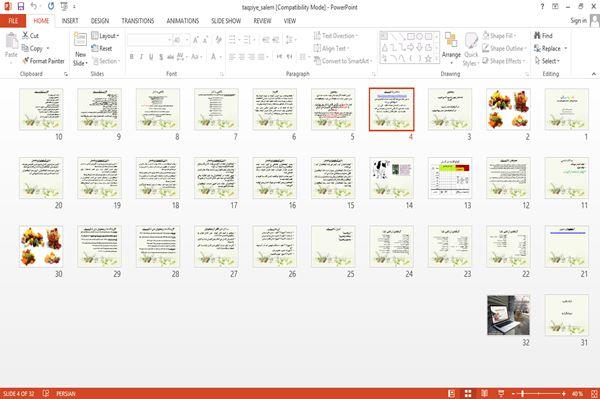This screenshot has width=600, height=399.
Task: Toggle Underline formatting
Action: pos(151,57)
